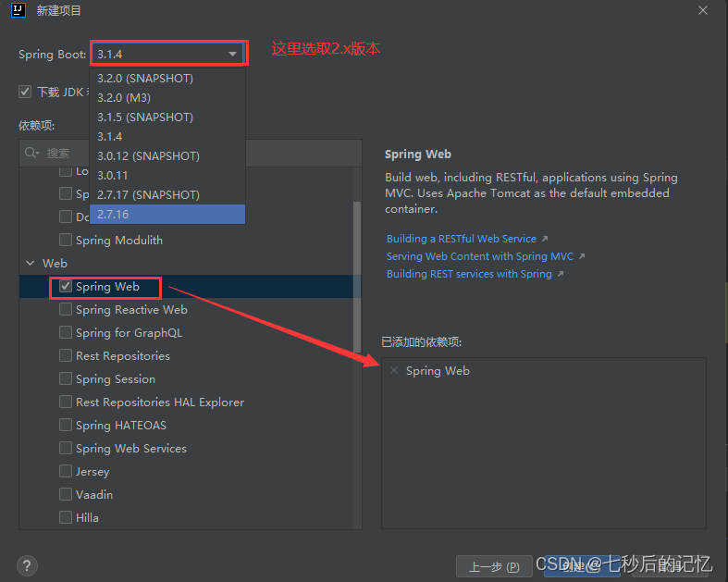Image resolution: width=728 pixels, height=582 pixels.
Task: Open Serving Web Content with Spring MVC
Action: [480, 256]
